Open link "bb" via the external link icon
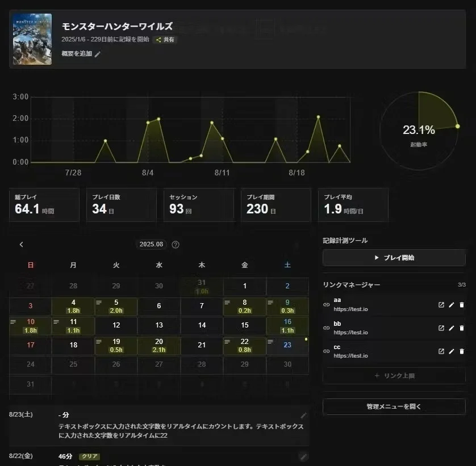Image resolution: width=476 pixels, height=466 pixels. pos(442,328)
